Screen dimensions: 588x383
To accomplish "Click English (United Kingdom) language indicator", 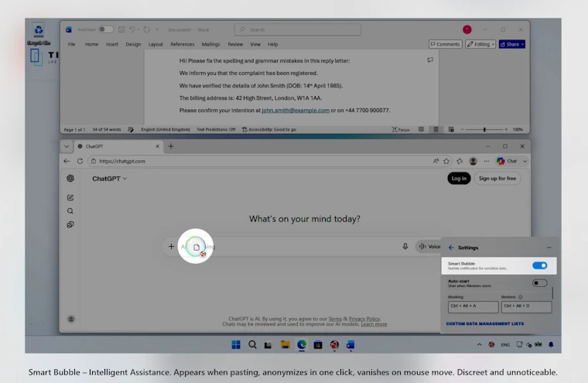I will point(166,129).
